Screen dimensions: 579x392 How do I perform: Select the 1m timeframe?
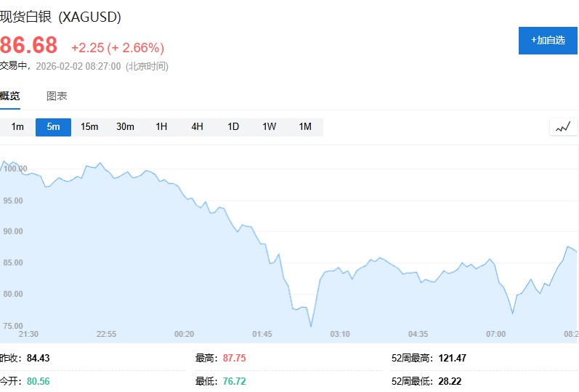click(17, 127)
